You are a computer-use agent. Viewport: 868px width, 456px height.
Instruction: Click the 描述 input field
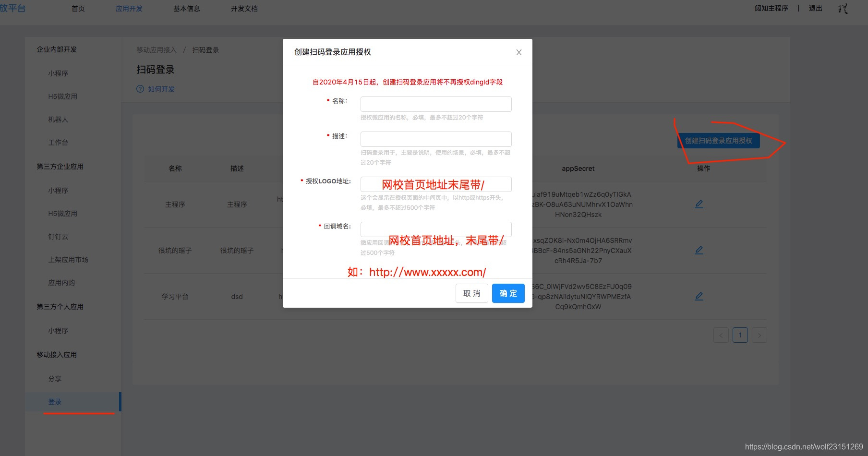click(x=436, y=139)
